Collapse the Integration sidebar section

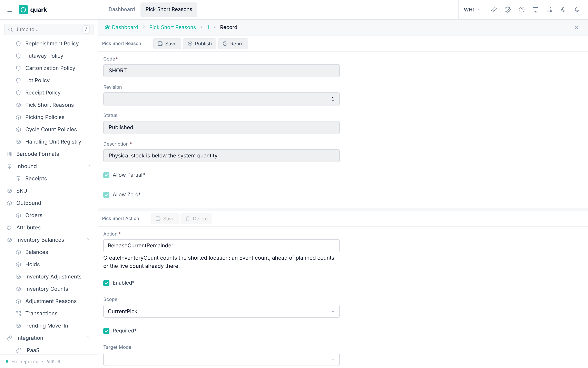(x=88, y=338)
